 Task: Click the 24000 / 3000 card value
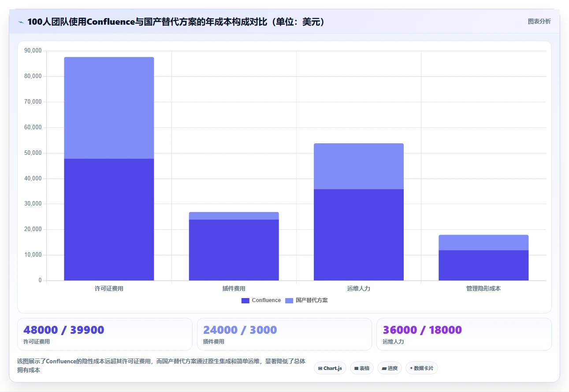click(x=240, y=330)
